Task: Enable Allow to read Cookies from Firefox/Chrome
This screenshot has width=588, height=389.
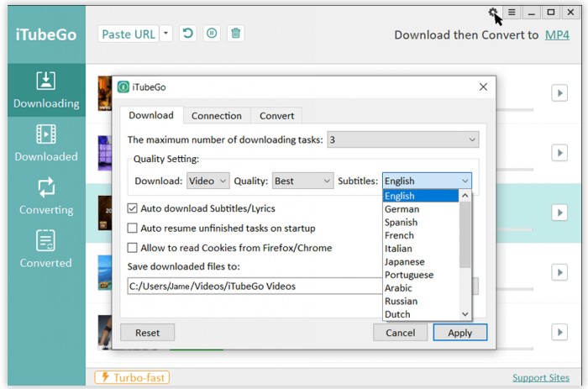Action: pyautogui.click(x=133, y=248)
